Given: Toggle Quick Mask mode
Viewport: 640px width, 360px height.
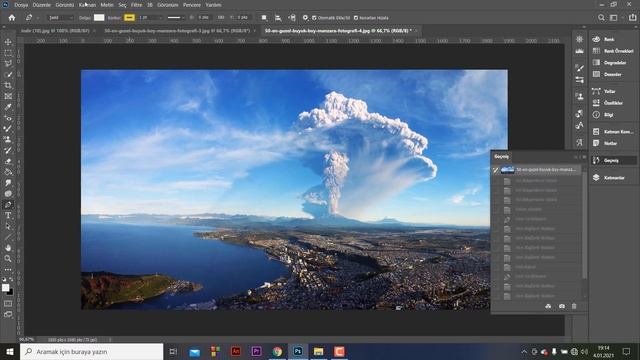Looking at the screenshot, I should coord(8,304).
